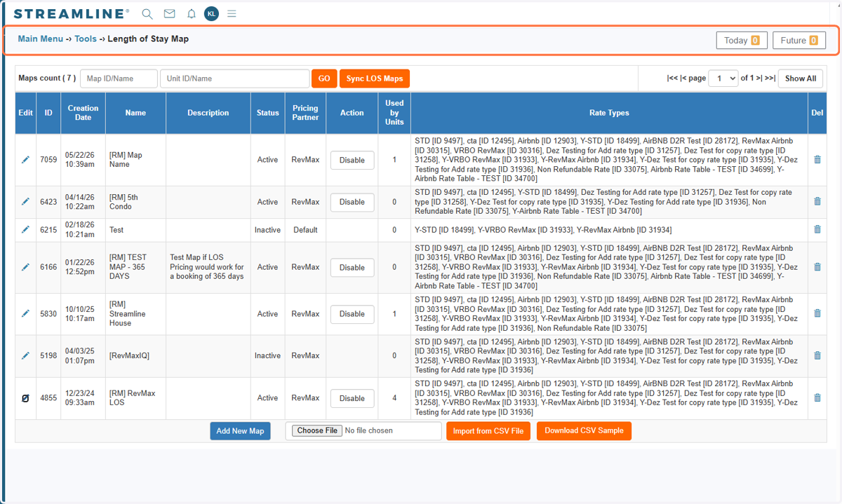This screenshot has width=842, height=504.
Task: Click the Streamline logo
Action: [71, 13]
